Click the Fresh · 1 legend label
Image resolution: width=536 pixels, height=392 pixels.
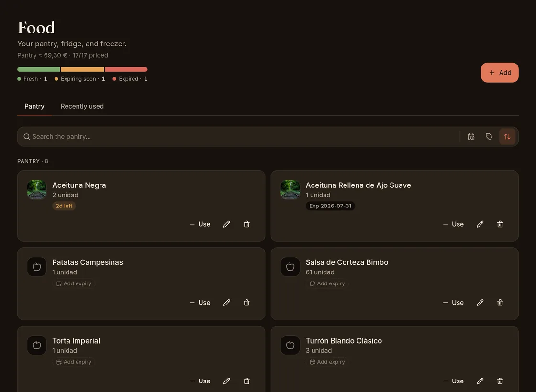pyautogui.click(x=32, y=79)
